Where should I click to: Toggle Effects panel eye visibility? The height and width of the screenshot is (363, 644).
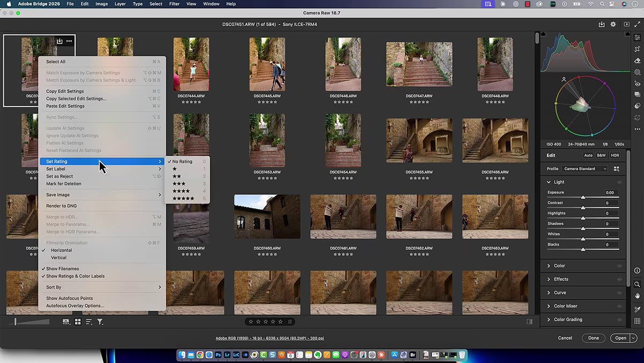(619, 279)
